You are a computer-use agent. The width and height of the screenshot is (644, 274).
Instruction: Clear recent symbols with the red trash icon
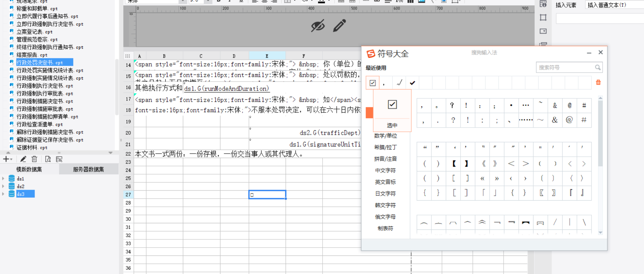click(x=598, y=82)
